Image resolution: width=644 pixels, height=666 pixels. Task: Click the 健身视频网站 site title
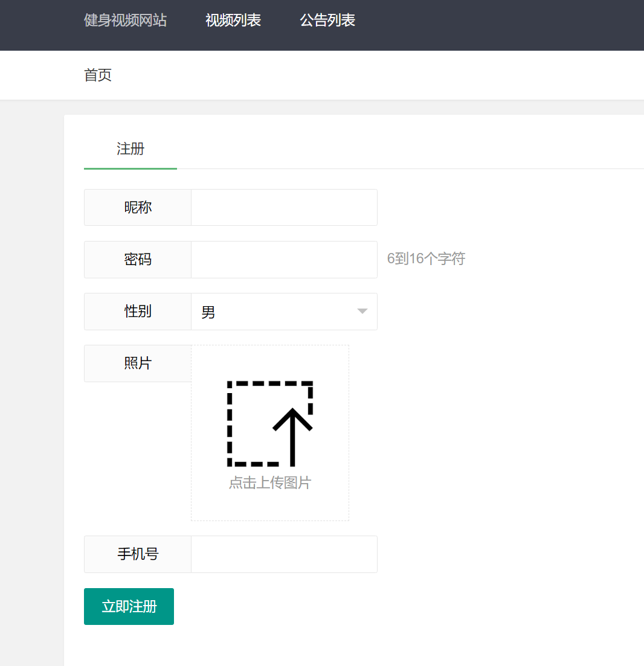(x=125, y=20)
